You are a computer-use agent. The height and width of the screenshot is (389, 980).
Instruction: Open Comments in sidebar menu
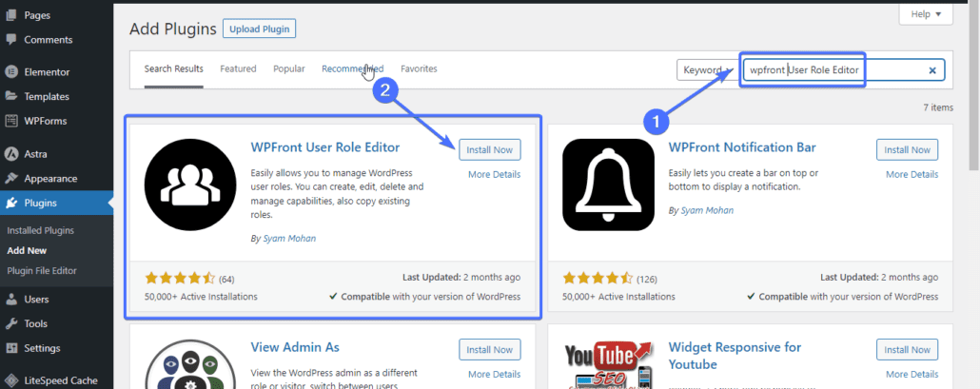click(49, 39)
